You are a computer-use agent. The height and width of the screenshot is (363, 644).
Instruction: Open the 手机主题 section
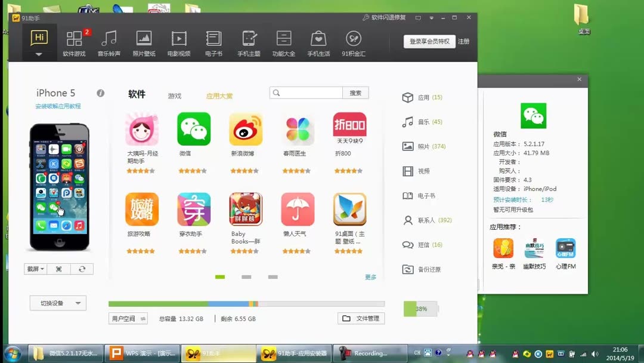tap(248, 42)
